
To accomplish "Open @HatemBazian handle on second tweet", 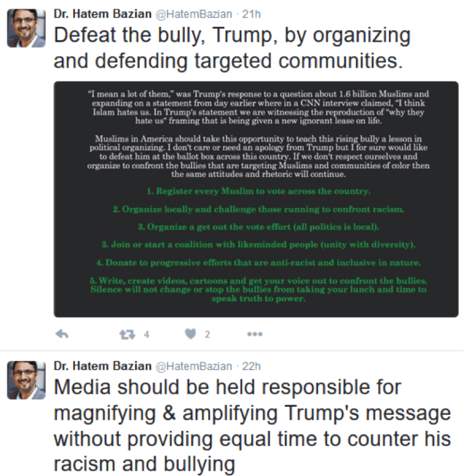I will click(194, 366).
